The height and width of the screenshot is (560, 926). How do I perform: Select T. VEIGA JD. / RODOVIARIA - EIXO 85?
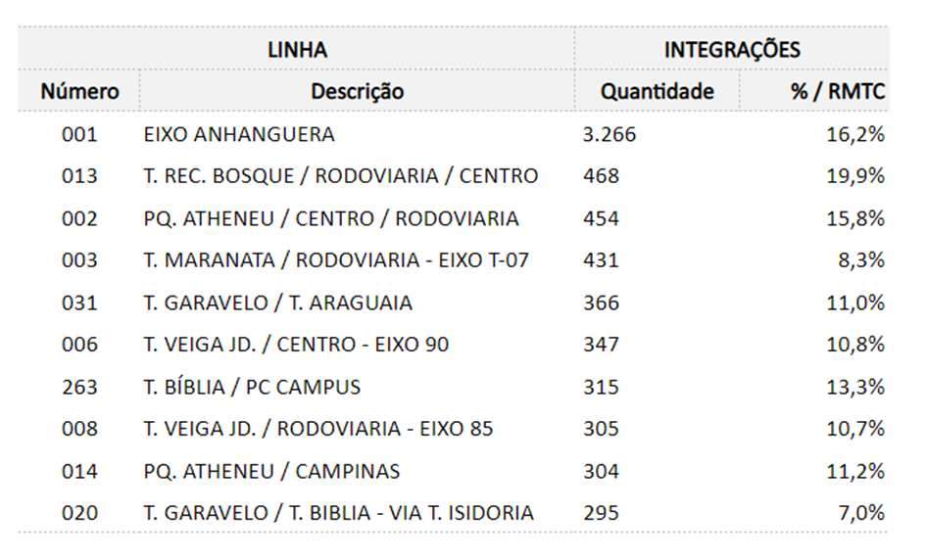pyautogui.click(x=318, y=429)
